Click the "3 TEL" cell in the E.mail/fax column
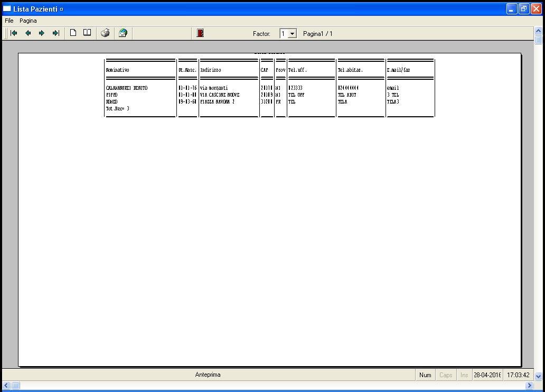The width and height of the screenshot is (545, 392). (393, 95)
